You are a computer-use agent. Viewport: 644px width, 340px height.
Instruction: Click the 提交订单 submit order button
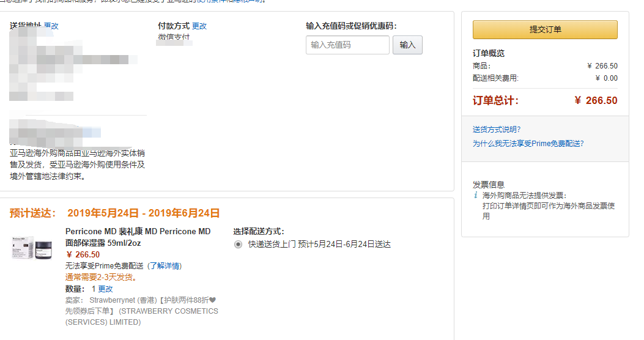tap(544, 29)
